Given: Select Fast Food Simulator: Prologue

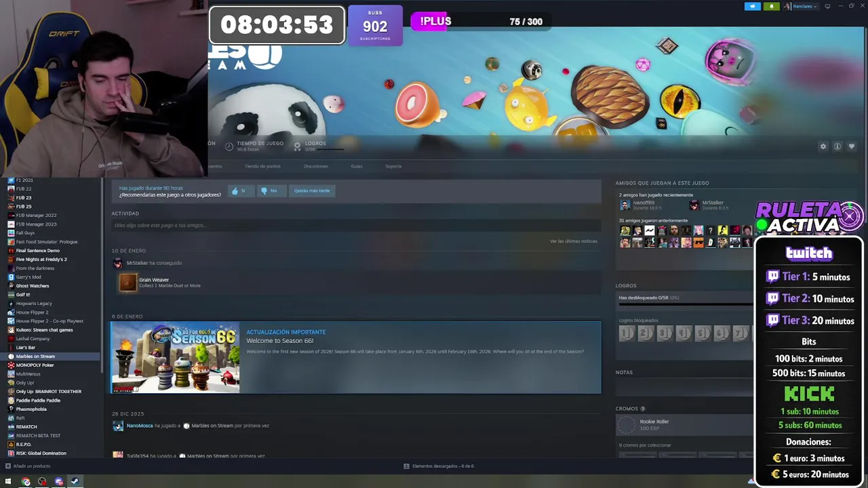Looking at the screenshot, I should coord(46,242).
